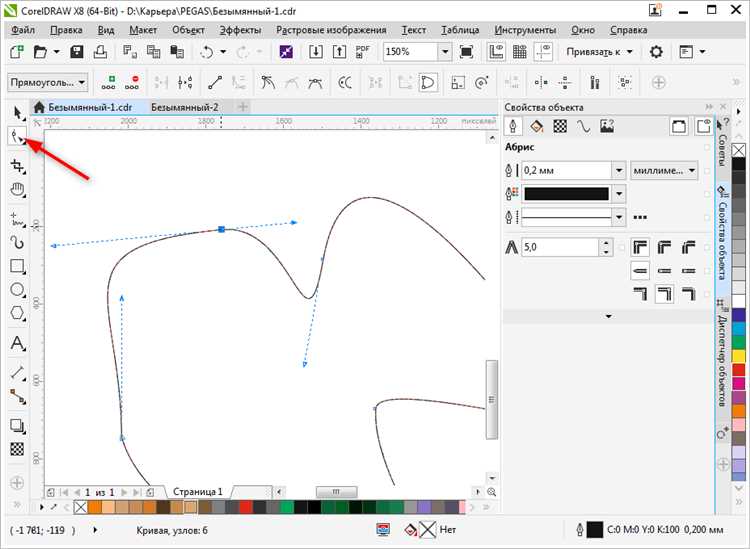Choose the Rectangle tool in toolbox
Viewport: 750px width, 549px height.
17,266
